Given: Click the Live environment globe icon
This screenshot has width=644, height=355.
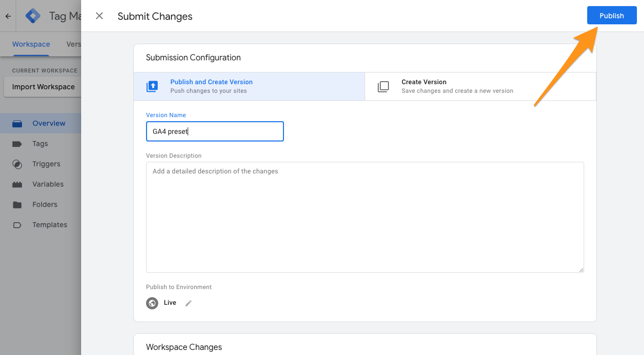Looking at the screenshot, I should pyautogui.click(x=152, y=303).
